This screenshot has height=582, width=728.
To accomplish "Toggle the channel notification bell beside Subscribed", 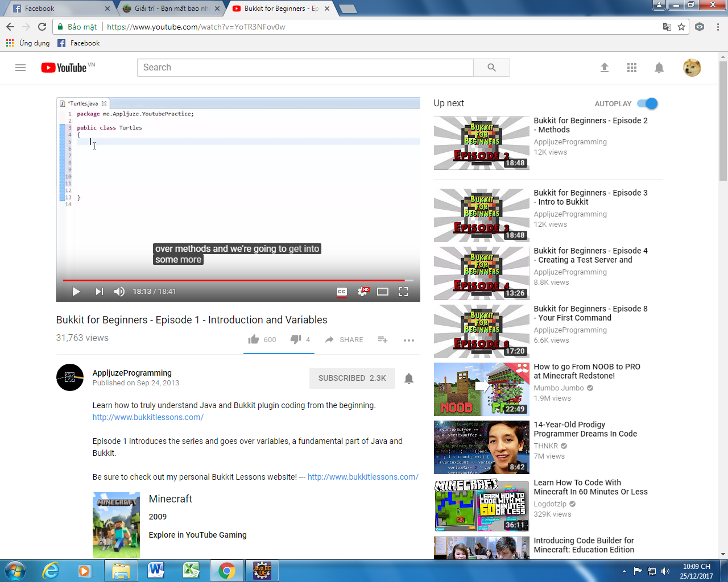I will [x=409, y=379].
